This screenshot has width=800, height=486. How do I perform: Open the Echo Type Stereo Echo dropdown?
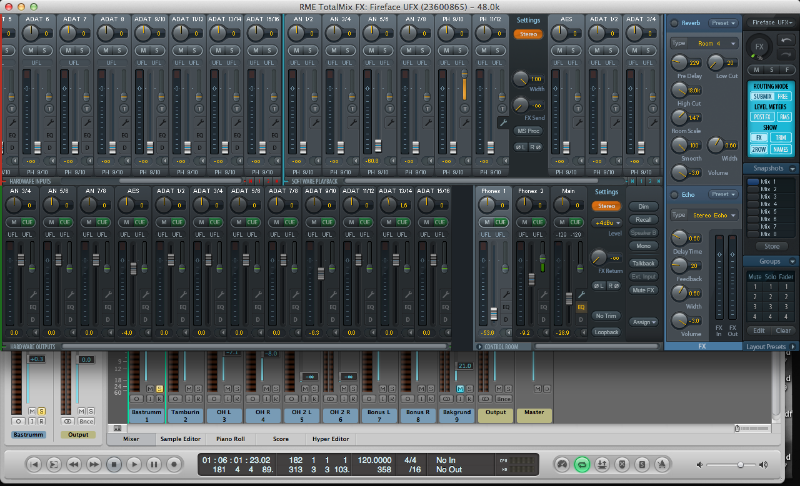click(x=705, y=215)
